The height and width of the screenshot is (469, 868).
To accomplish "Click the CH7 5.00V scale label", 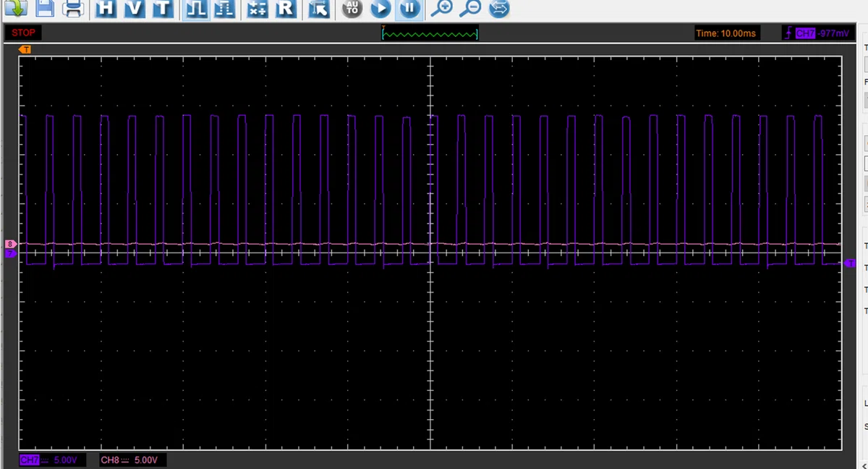I will [53, 460].
